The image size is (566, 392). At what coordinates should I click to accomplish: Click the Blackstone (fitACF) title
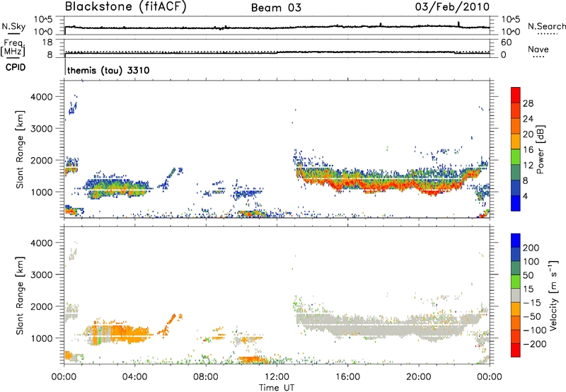pyautogui.click(x=125, y=6)
